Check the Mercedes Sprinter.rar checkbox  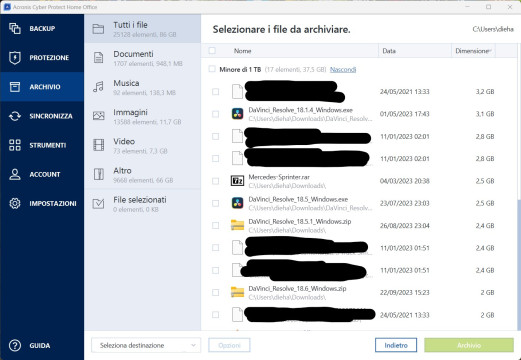click(x=216, y=181)
